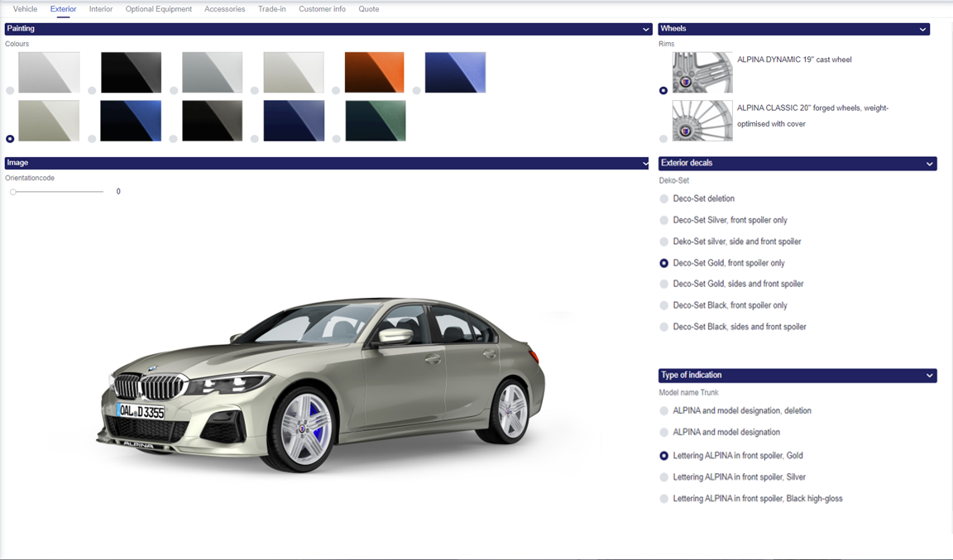Open the Customer info tab
The width and height of the screenshot is (953, 560).
[x=322, y=9]
